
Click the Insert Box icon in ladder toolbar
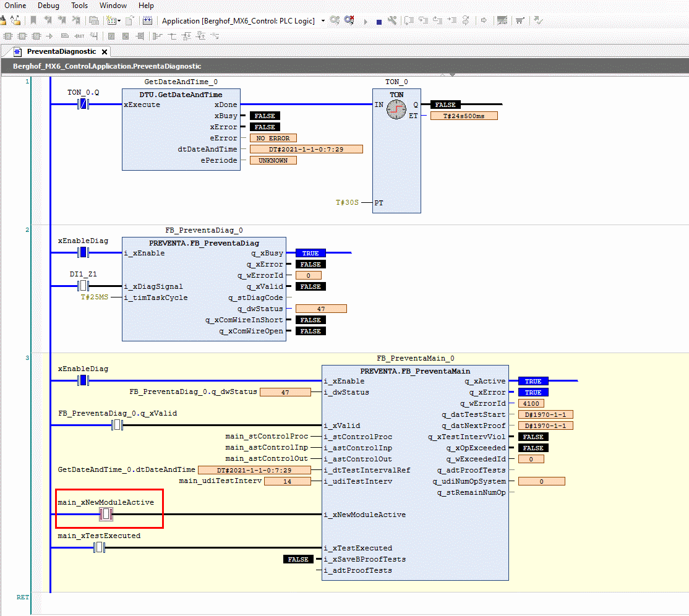tap(8, 36)
